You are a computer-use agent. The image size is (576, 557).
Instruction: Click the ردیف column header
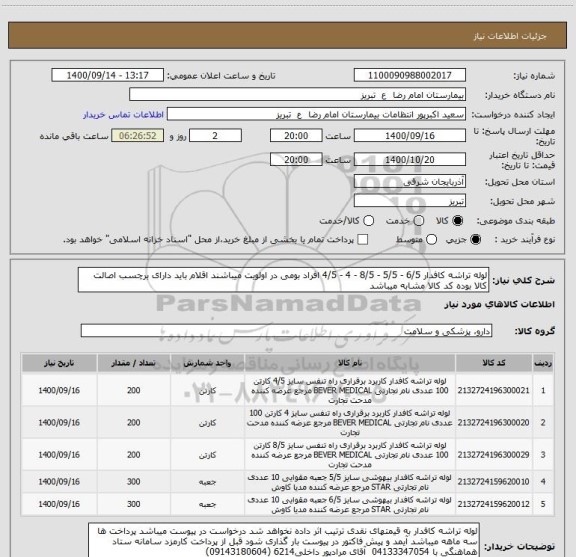pos(543,363)
